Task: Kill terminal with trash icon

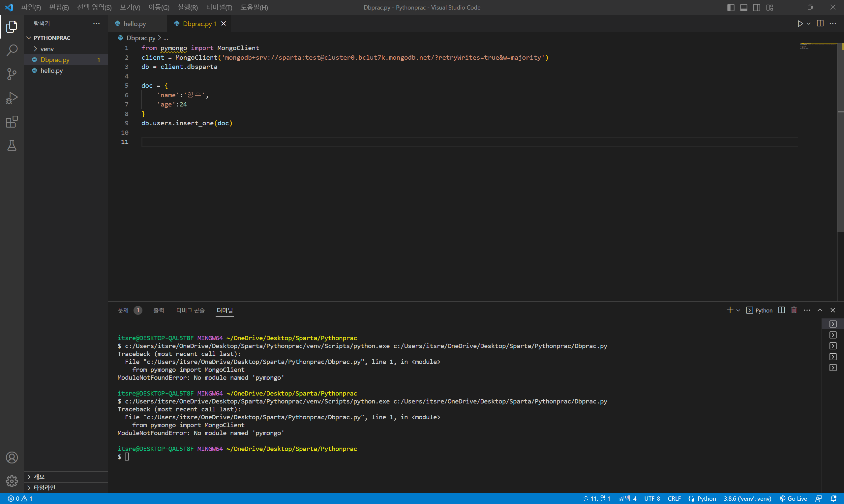Action: (x=794, y=310)
